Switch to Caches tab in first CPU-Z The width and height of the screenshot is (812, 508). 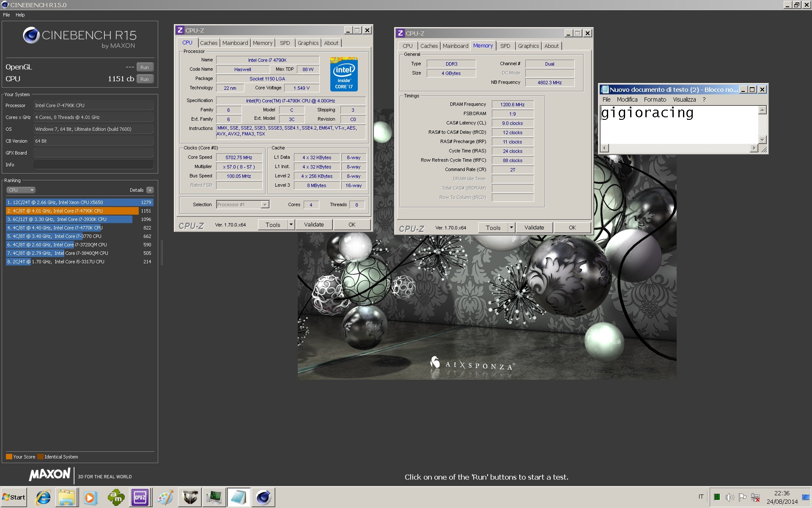click(x=208, y=43)
